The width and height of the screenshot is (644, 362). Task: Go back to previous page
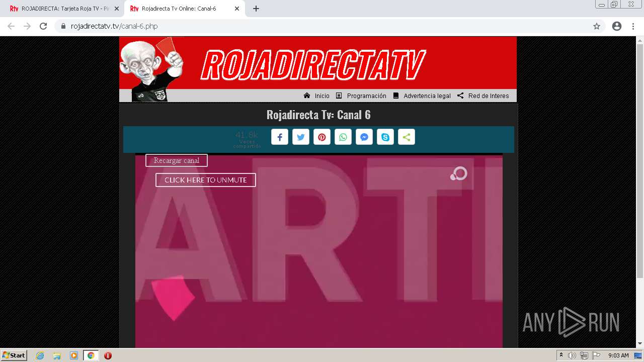point(11,26)
